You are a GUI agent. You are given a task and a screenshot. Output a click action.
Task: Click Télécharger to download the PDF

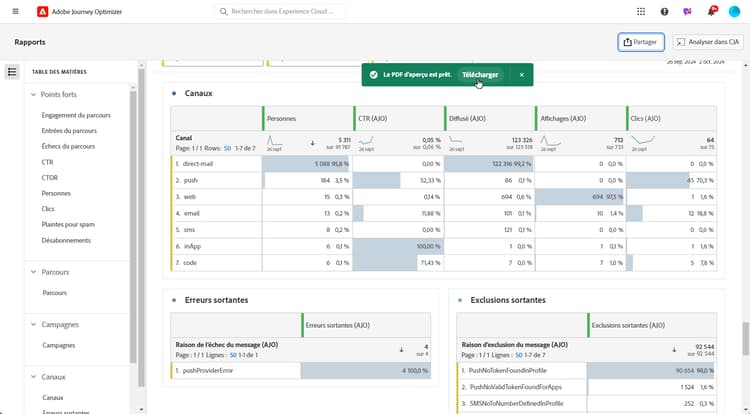pos(480,75)
